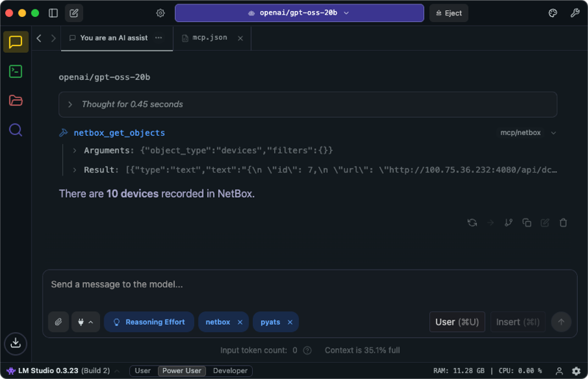Edit the assistant message

[545, 223]
